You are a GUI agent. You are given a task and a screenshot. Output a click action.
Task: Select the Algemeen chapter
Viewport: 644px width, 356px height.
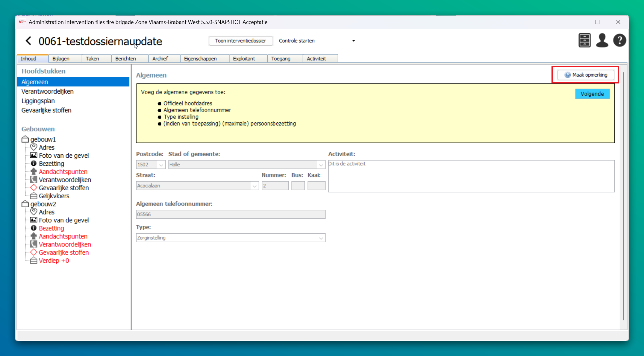pyautogui.click(x=73, y=82)
